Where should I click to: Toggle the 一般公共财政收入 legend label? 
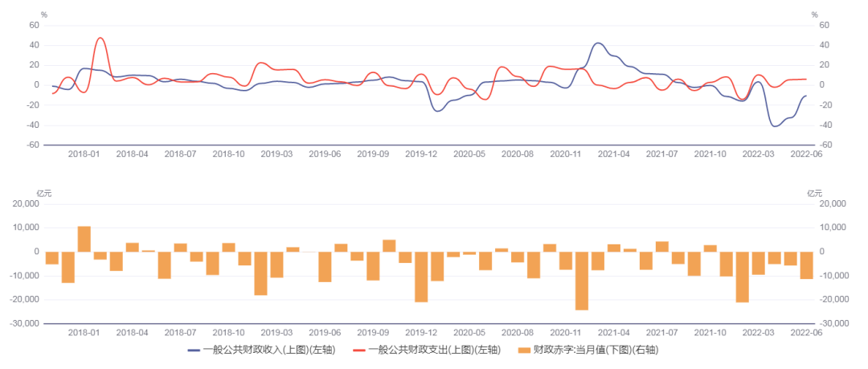(x=268, y=351)
